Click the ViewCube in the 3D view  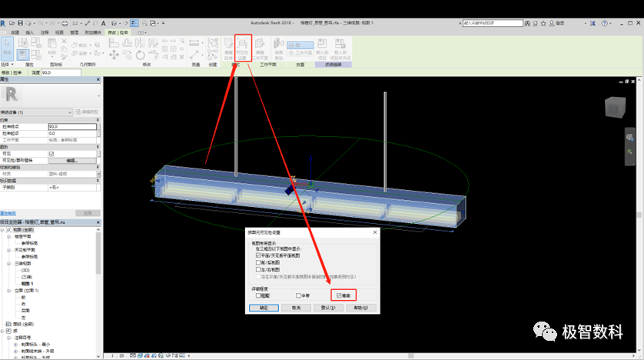(x=616, y=107)
